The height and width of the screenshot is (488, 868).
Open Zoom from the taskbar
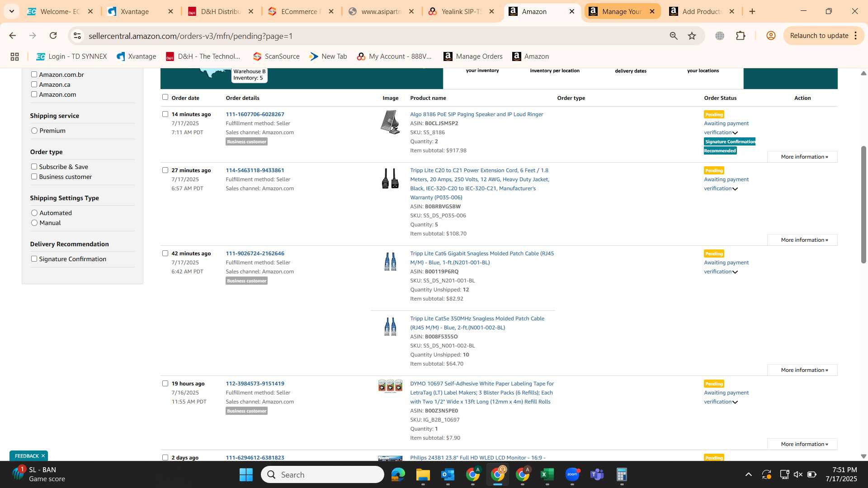572,474
